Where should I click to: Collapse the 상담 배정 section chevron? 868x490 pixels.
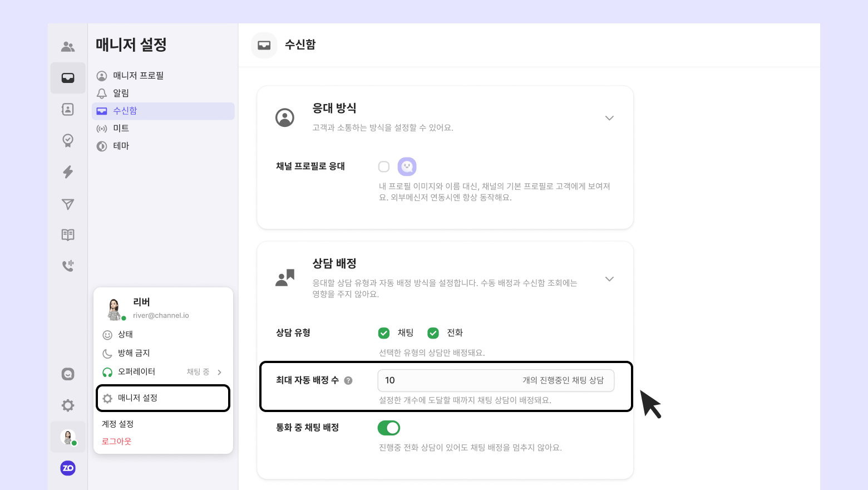tap(609, 279)
